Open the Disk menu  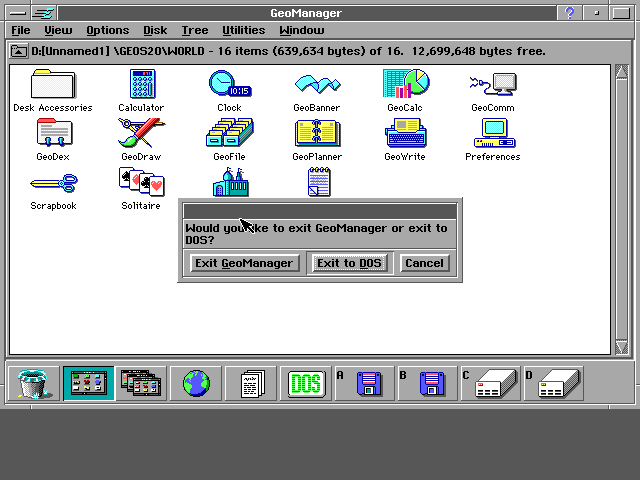155,30
